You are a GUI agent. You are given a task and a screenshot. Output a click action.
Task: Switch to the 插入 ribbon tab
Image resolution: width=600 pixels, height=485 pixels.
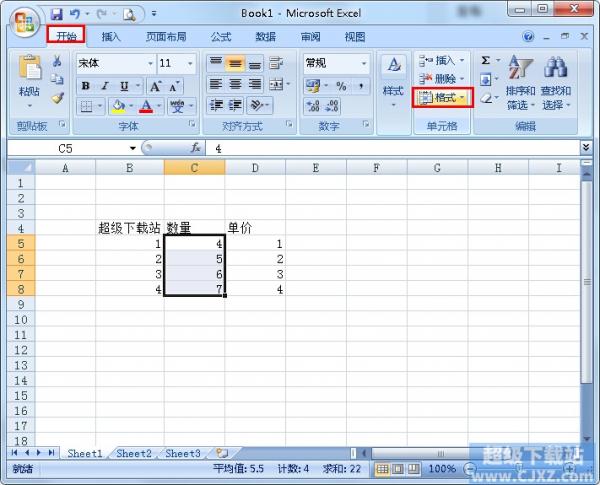coord(111,36)
